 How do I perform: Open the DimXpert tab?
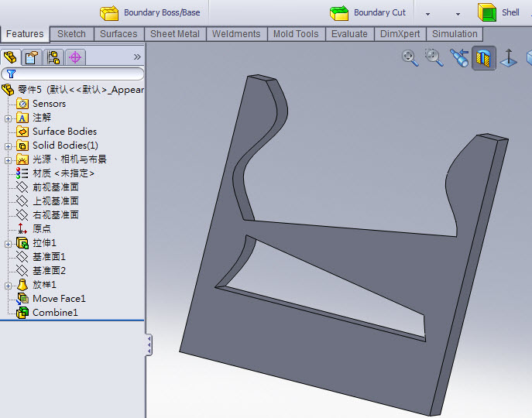(400, 34)
